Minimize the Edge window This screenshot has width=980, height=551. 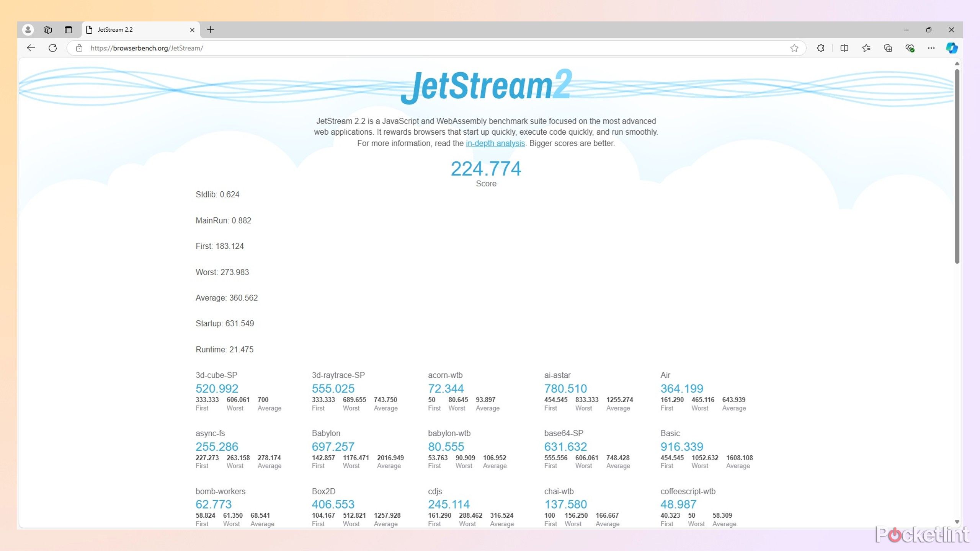click(x=906, y=30)
